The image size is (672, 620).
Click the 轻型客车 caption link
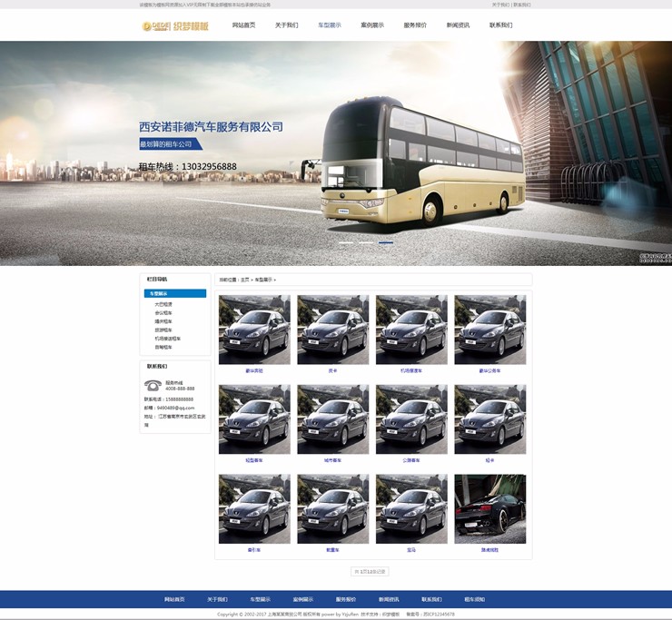(254, 460)
